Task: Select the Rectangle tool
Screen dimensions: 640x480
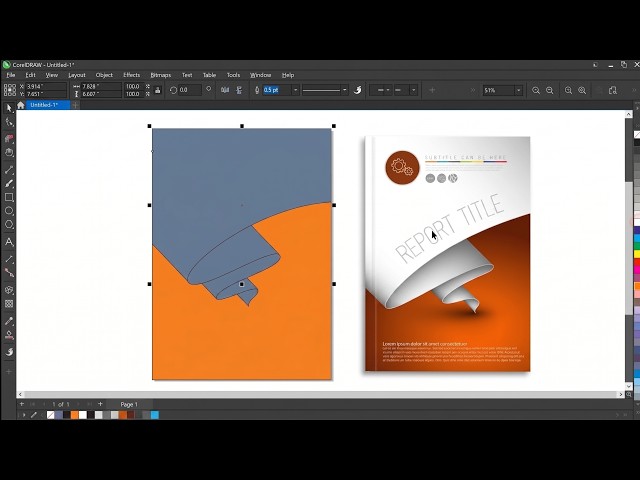Action: [9, 198]
